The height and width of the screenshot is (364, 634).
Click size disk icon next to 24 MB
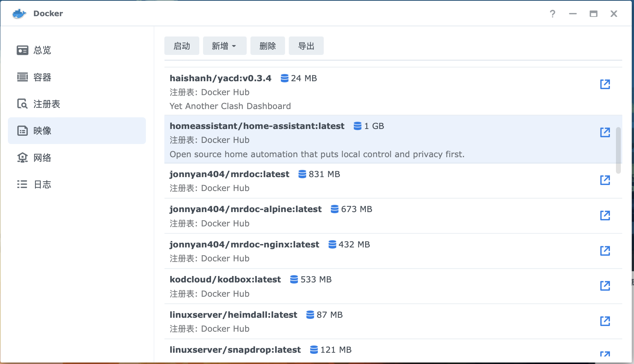(x=285, y=78)
